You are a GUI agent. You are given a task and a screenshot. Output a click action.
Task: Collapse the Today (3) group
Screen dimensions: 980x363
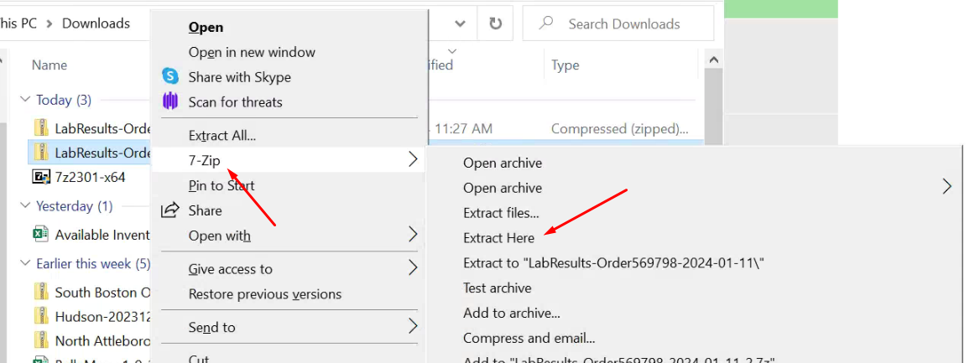tap(25, 101)
